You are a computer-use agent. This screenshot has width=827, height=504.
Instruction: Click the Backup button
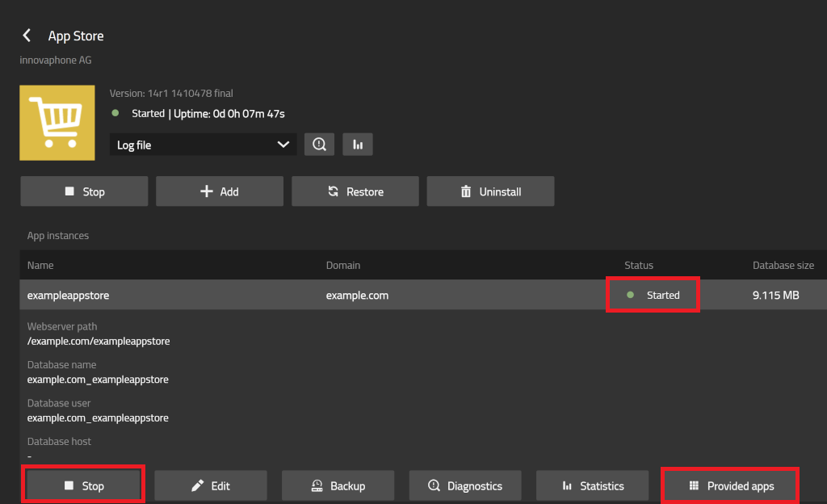click(338, 485)
